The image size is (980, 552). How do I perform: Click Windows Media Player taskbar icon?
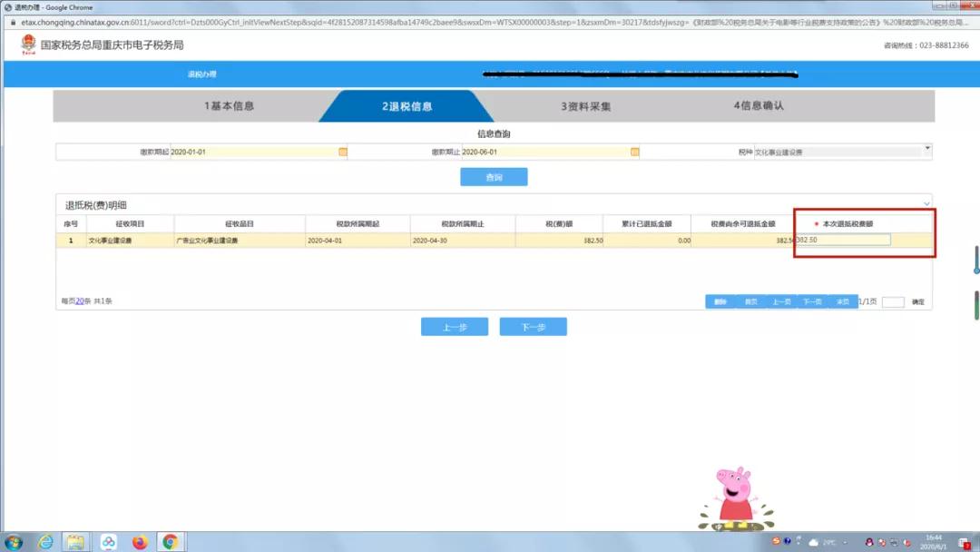(x=108, y=542)
